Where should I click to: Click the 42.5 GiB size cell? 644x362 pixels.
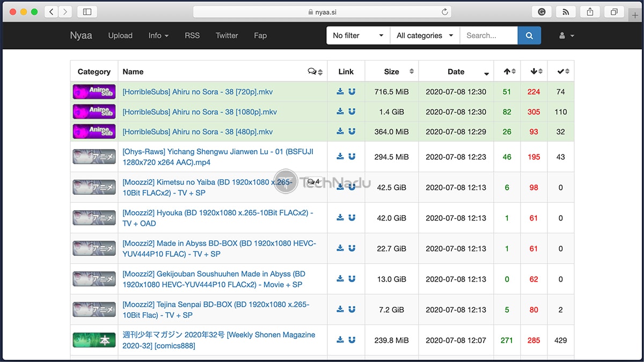[392, 187]
